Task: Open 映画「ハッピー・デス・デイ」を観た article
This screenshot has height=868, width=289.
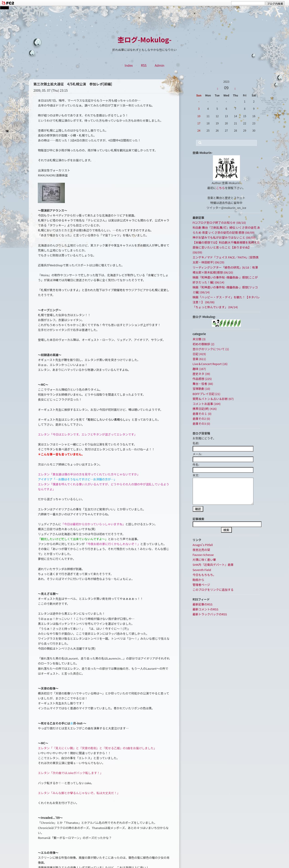Action: click(226, 299)
